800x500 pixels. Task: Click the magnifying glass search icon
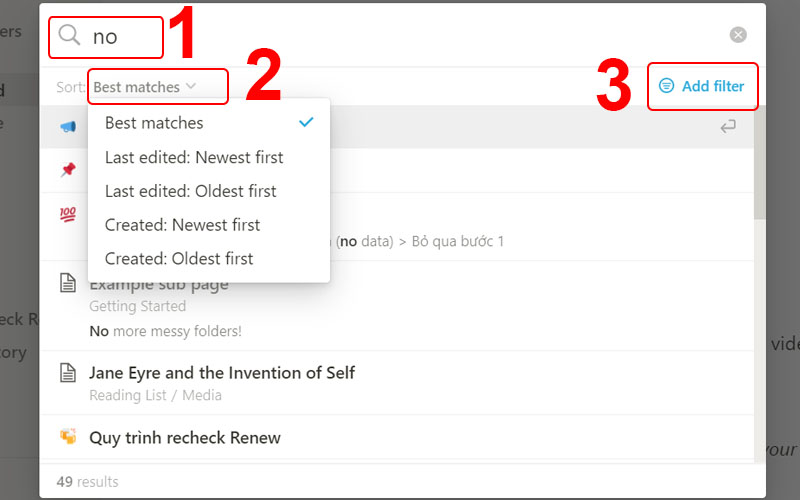pyautogui.click(x=69, y=36)
